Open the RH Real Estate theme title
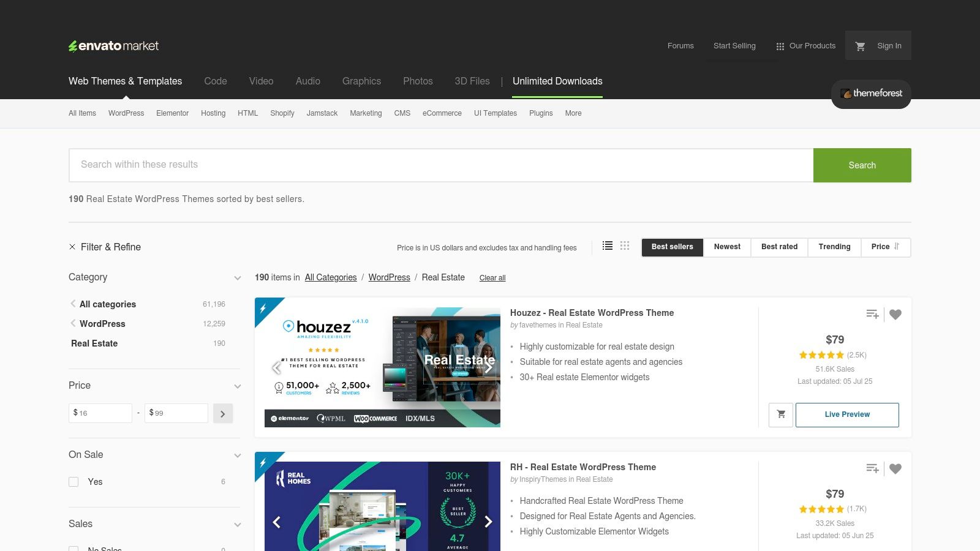This screenshot has width=980, height=551. click(x=583, y=467)
